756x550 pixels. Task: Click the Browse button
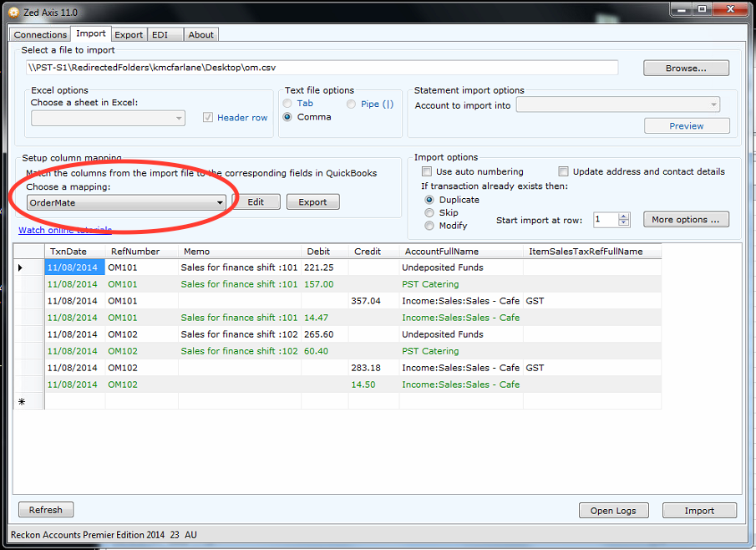pos(685,68)
